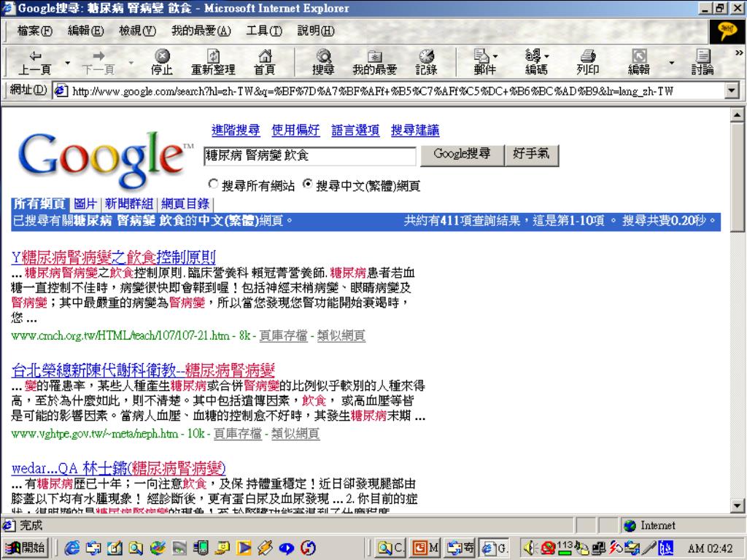Open the 編輯(E) menu
The height and width of the screenshot is (560, 747).
[x=86, y=31]
